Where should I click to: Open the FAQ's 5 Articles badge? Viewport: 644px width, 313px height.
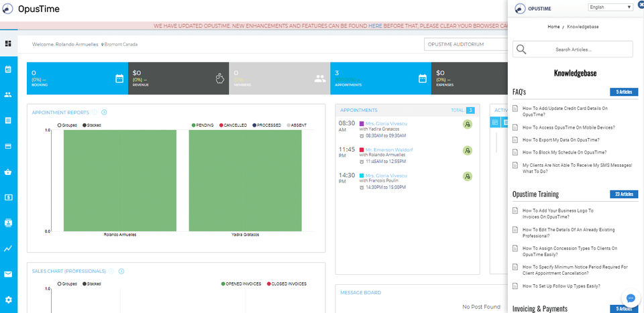coord(624,92)
